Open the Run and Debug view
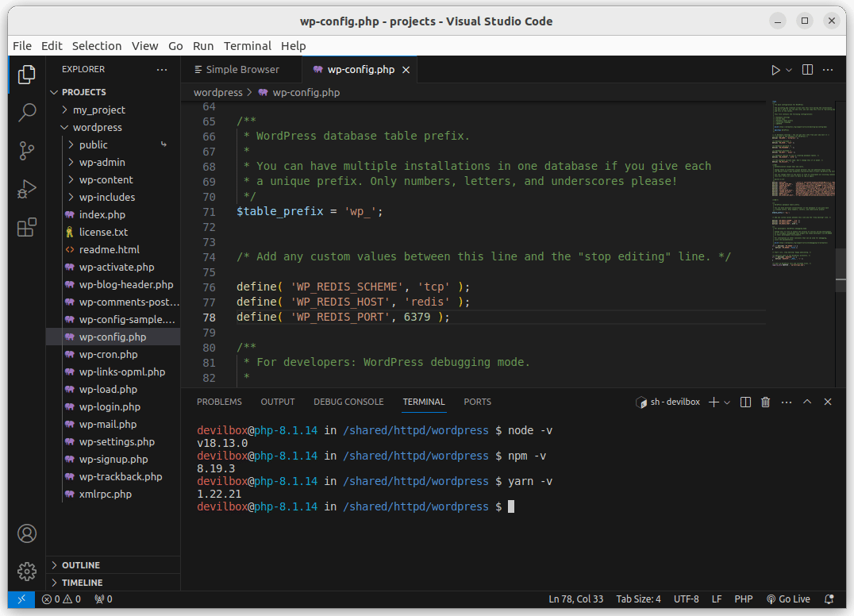This screenshot has height=616, width=854. 27,189
